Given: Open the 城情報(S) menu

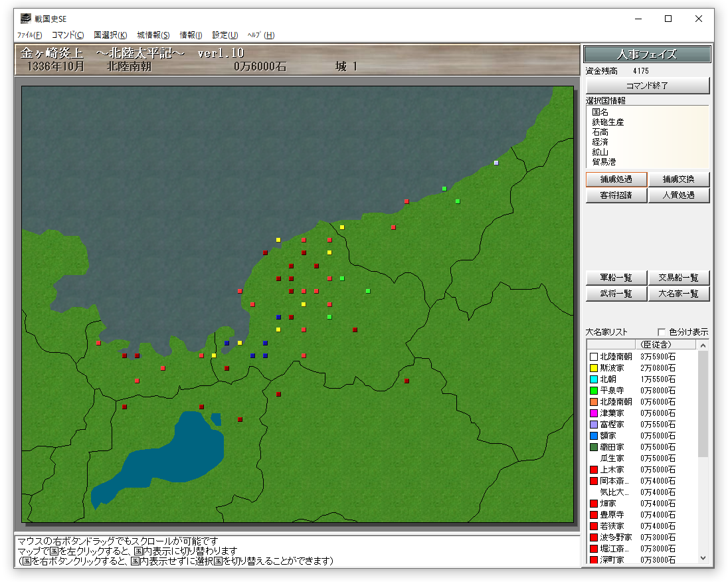Looking at the screenshot, I should point(153,35).
